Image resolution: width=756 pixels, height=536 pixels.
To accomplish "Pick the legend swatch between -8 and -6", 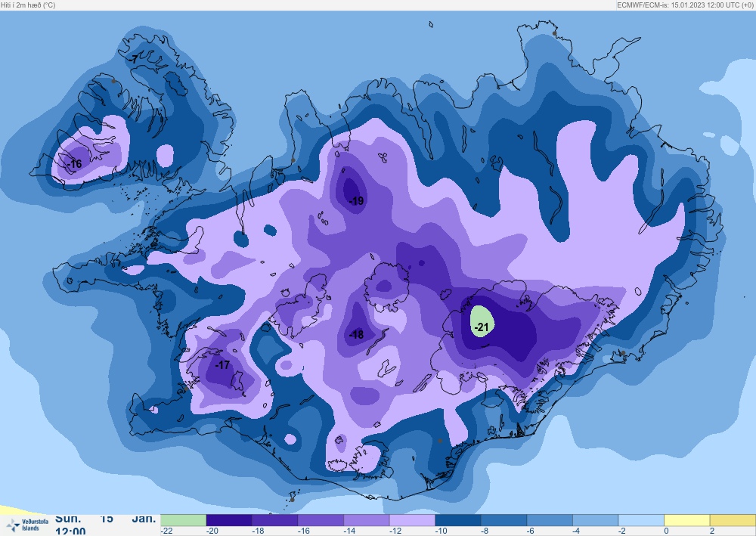I will [x=503, y=520].
